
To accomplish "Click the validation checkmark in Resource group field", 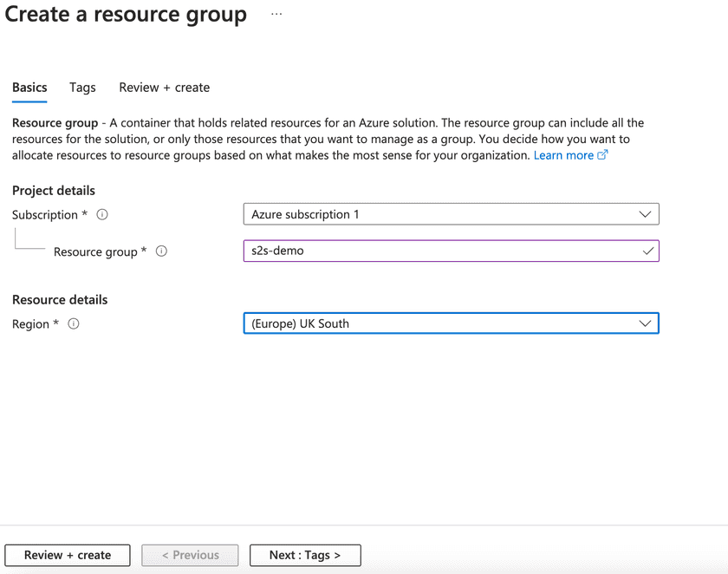I will [x=647, y=251].
